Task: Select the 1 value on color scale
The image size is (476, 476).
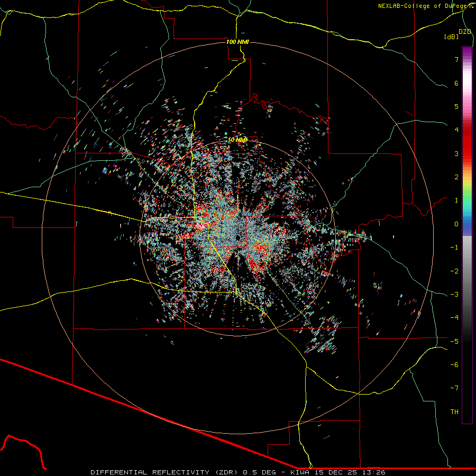Action: pos(456,200)
